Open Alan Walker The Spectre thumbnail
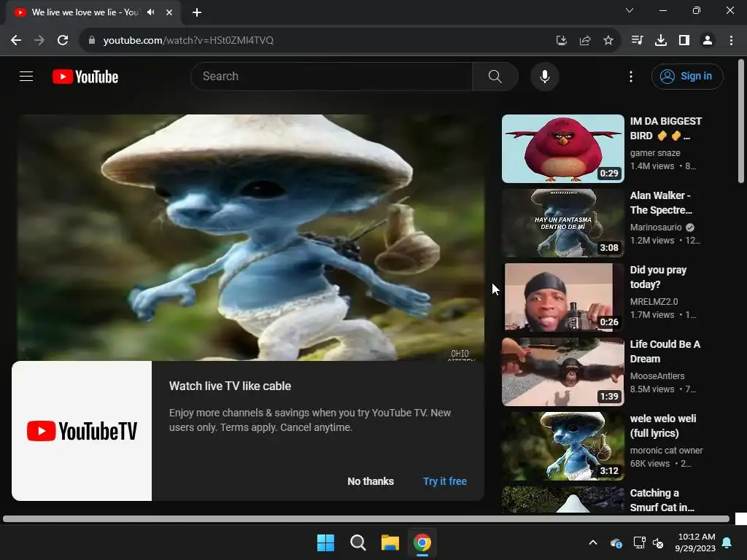 (563, 223)
